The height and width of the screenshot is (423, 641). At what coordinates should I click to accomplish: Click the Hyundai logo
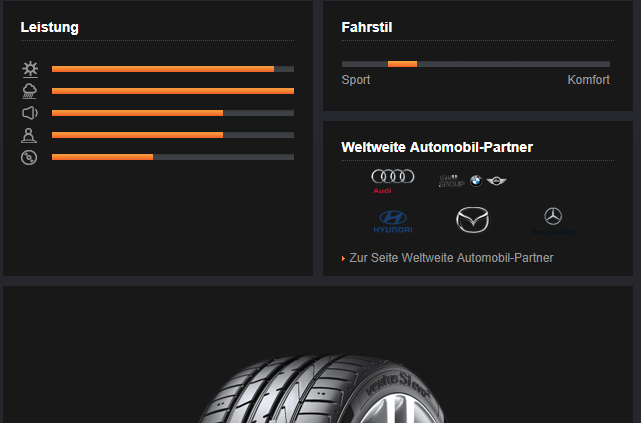pyautogui.click(x=393, y=222)
